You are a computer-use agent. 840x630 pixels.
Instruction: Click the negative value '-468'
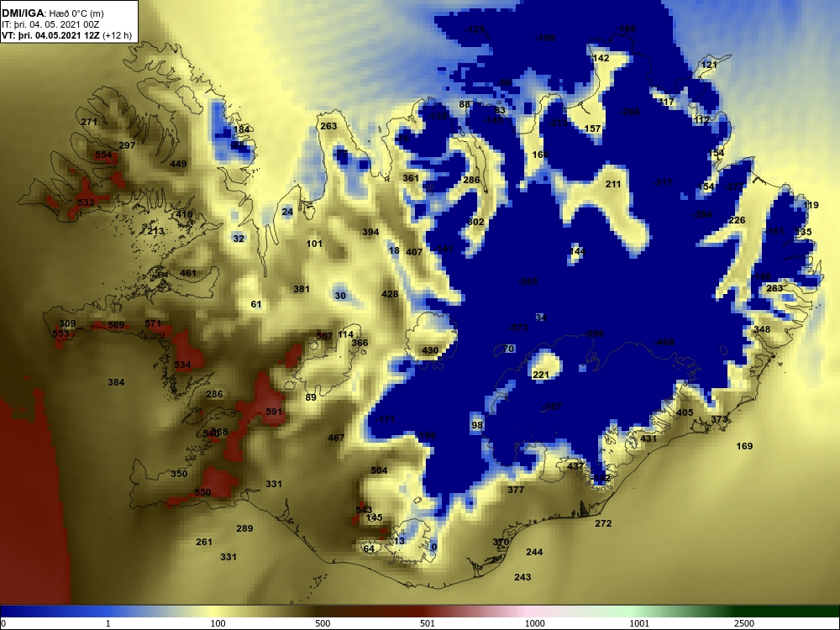[x=664, y=342]
